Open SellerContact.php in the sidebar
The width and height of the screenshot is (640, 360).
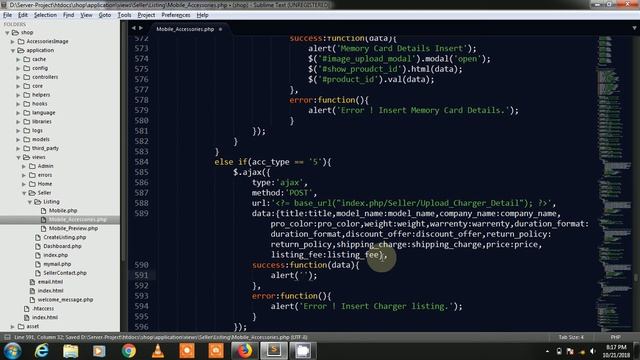tap(65, 273)
